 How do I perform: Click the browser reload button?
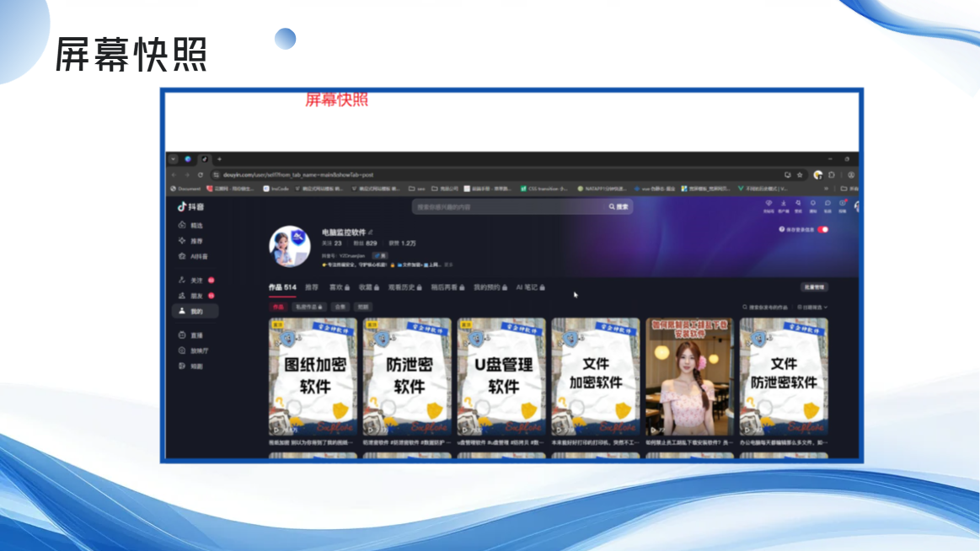click(201, 175)
